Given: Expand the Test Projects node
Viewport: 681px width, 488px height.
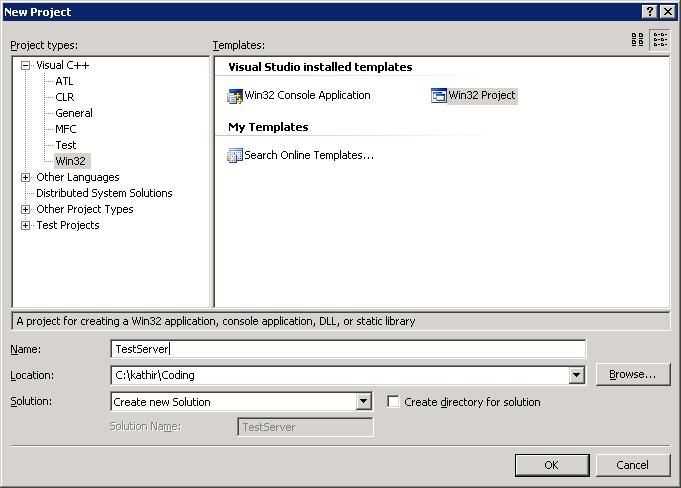Looking at the screenshot, I should 26,225.
